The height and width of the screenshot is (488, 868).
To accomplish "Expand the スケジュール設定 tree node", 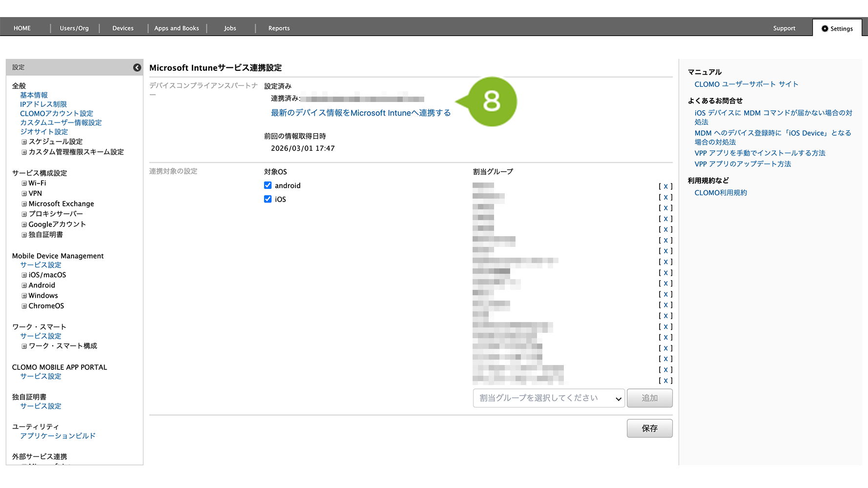I will tap(24, 142).
